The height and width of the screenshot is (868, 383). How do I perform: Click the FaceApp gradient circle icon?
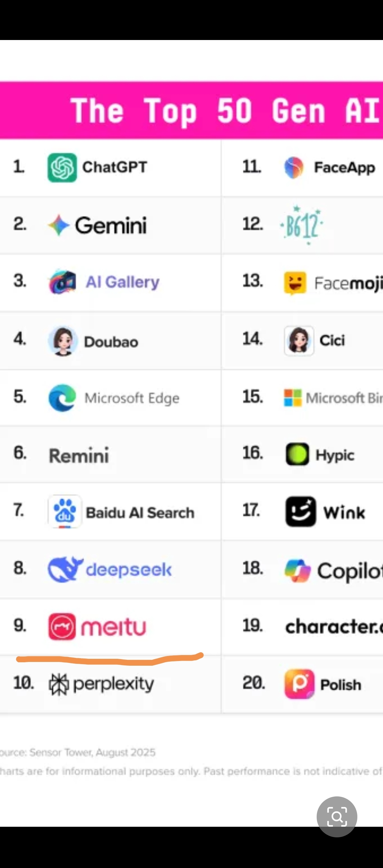pyautogui.click(x=294, y=168)
